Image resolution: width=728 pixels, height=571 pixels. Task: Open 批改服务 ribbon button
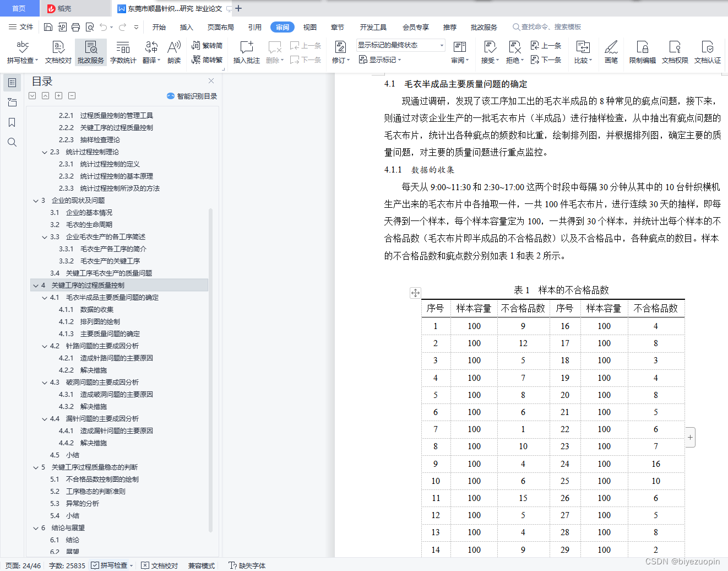point(91,52)
